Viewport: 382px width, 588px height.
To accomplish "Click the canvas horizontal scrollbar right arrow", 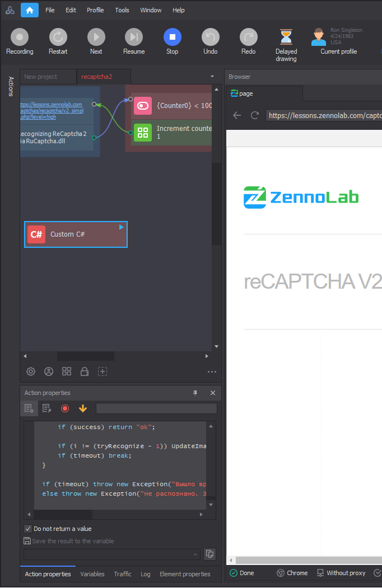I will click(207, 356).
